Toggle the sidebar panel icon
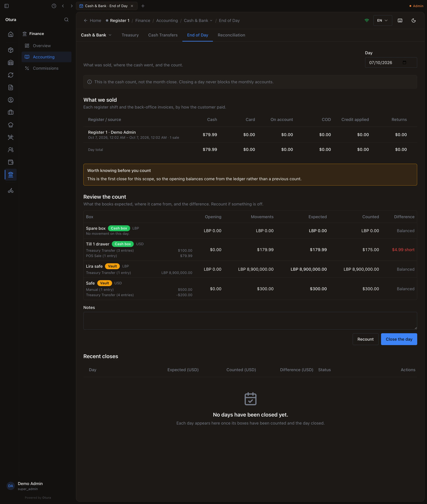This screenshot has width=427, height=504. (7, 6)
